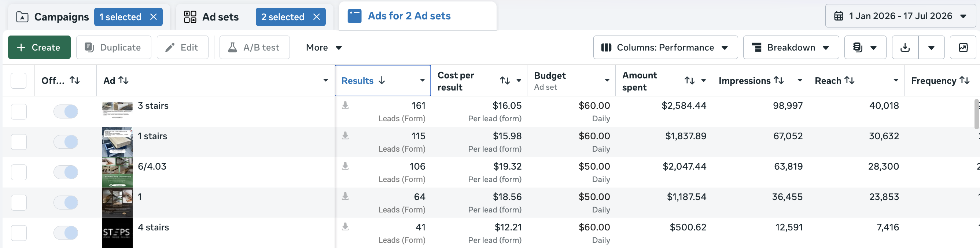Click the vertical table scrollbar
Screen dimensions: 980x248
pyautogui.click(x=977, y=114)
